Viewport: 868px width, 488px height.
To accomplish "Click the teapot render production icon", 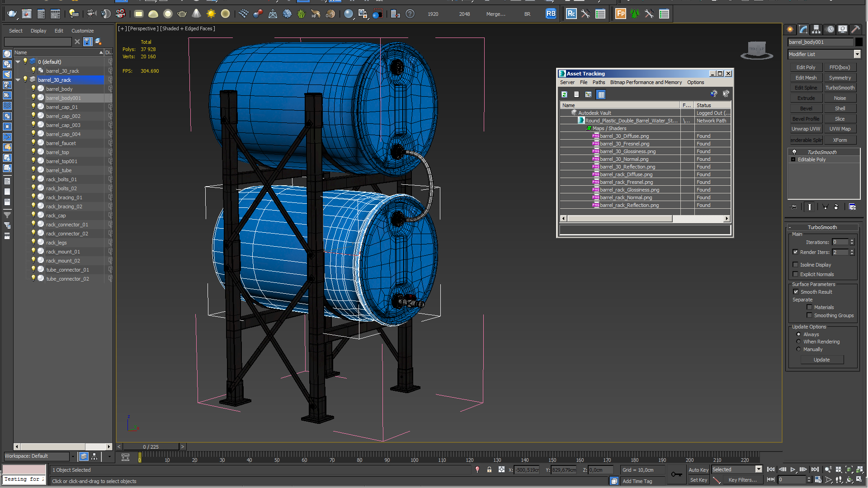I will pyautogui.click(x=12, y=14).
